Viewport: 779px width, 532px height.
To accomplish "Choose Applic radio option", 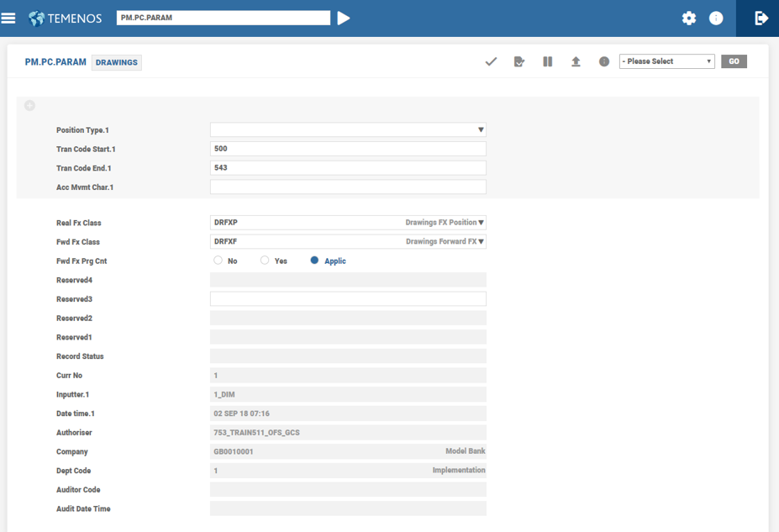I will click(314, 261).
